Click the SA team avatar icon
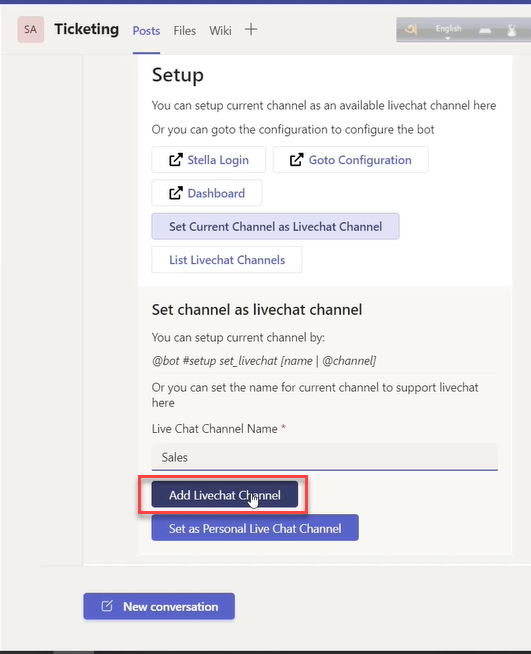The image size is (531, 654). 30,30
